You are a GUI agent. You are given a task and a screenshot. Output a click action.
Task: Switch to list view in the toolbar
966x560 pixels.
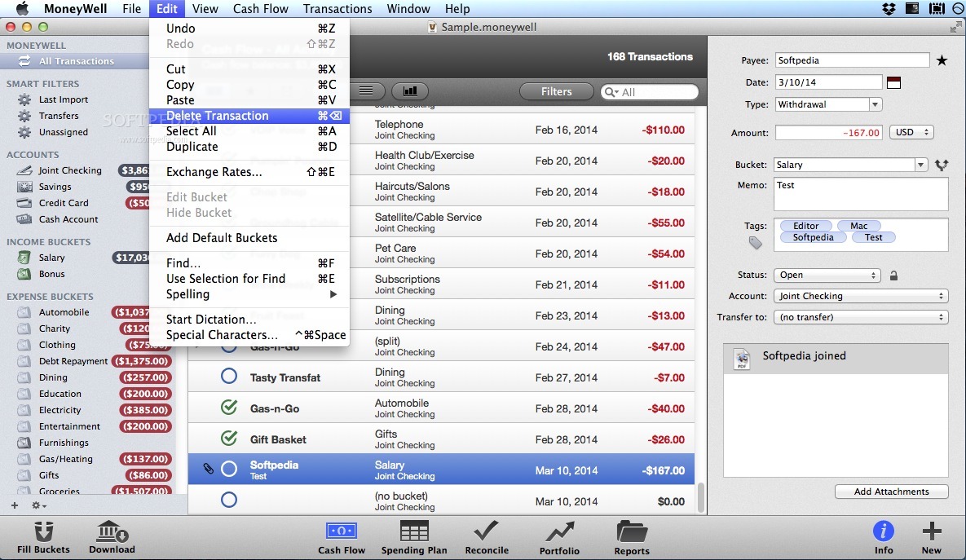364,90
